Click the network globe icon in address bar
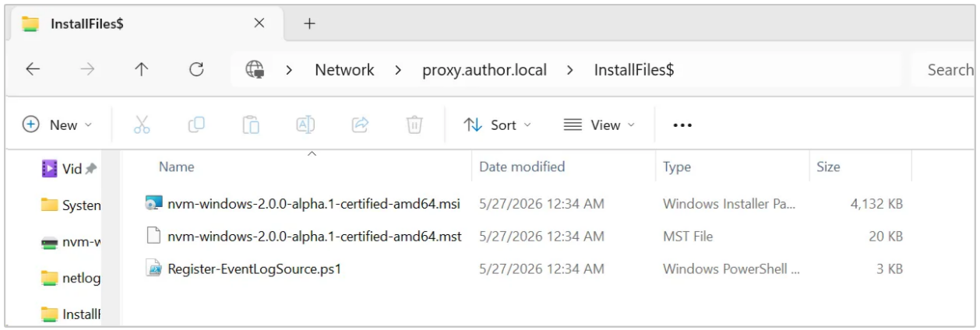The image size is (980, 330). pyautogui.click(x=254, y=70)
